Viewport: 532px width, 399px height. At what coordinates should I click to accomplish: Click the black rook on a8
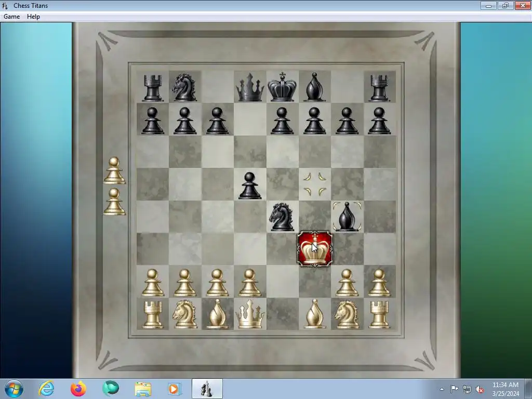coord(152,88)
